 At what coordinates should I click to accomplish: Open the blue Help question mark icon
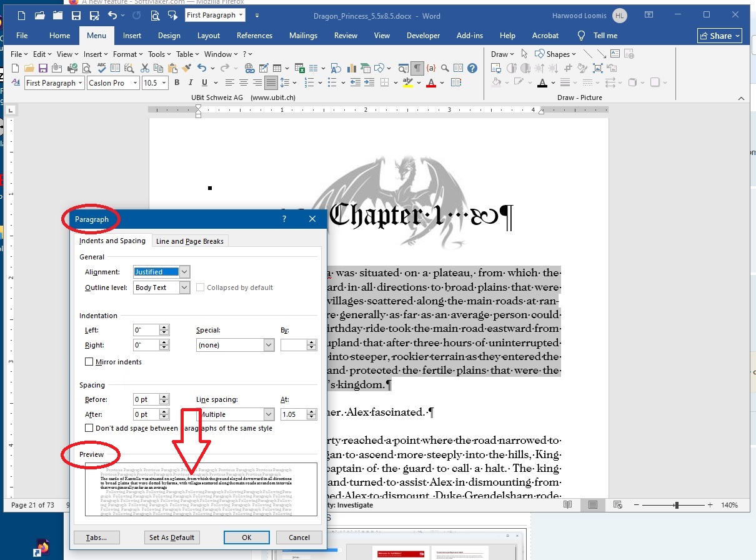(x=472, y=68)
